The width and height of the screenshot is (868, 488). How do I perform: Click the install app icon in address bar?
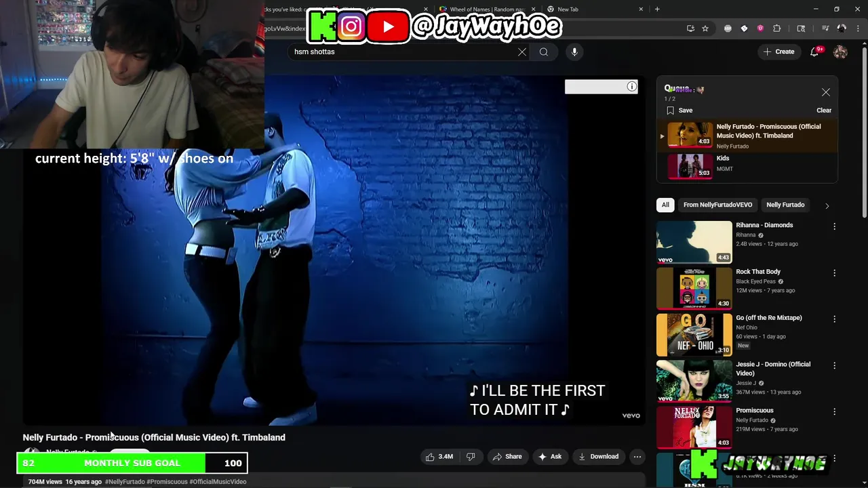[x=690, y=28]
